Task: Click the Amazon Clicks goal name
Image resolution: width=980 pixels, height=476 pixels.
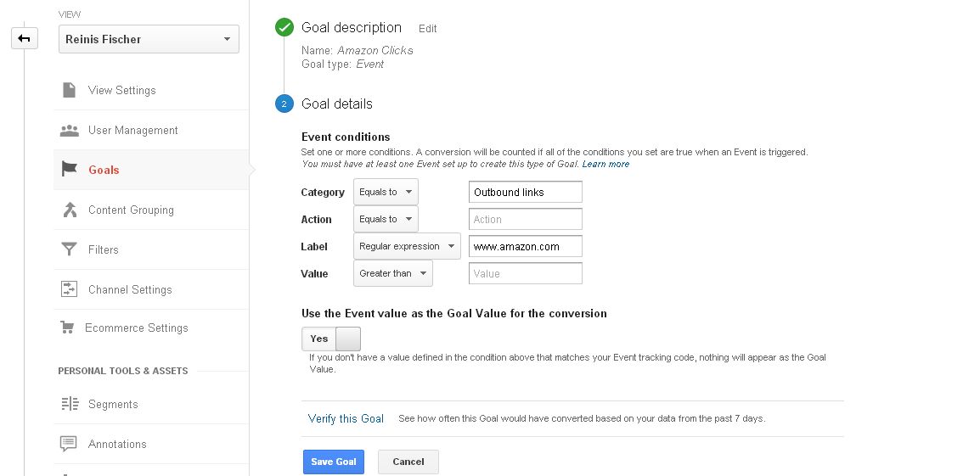Action: coord(375,51)
